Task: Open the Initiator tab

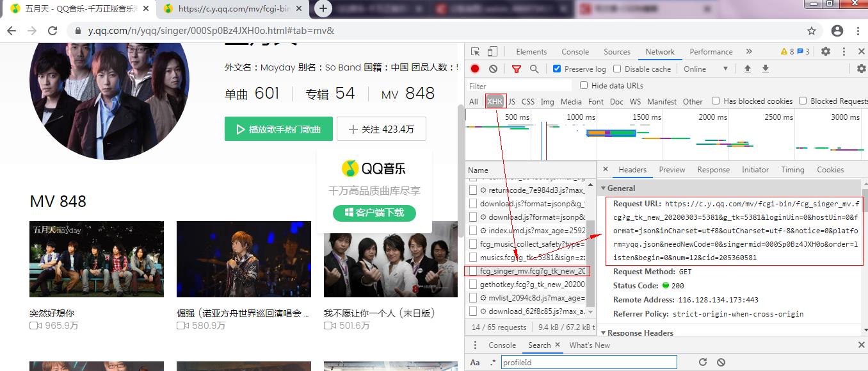Action: point(755,170)
